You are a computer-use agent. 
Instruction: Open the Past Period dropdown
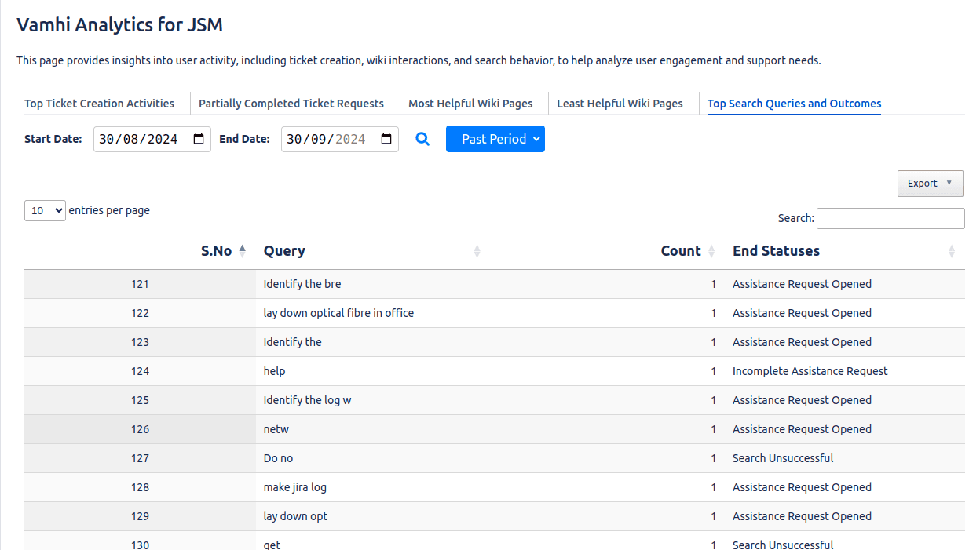[495, 139]
